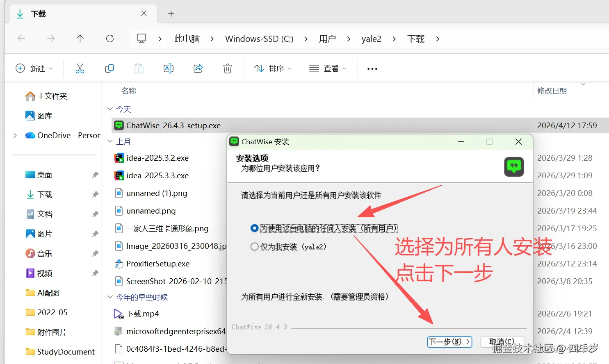
Task: Refresh the Explorer folder view
Action: pos(110,39)
